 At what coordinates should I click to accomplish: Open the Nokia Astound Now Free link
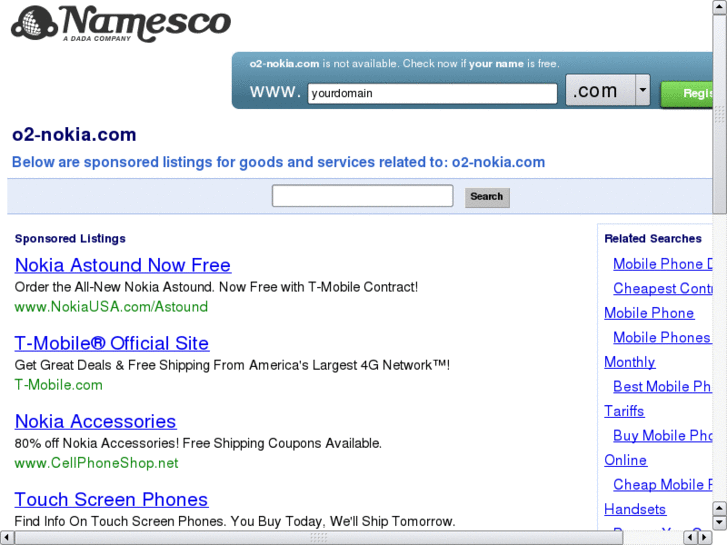point(123,265)
